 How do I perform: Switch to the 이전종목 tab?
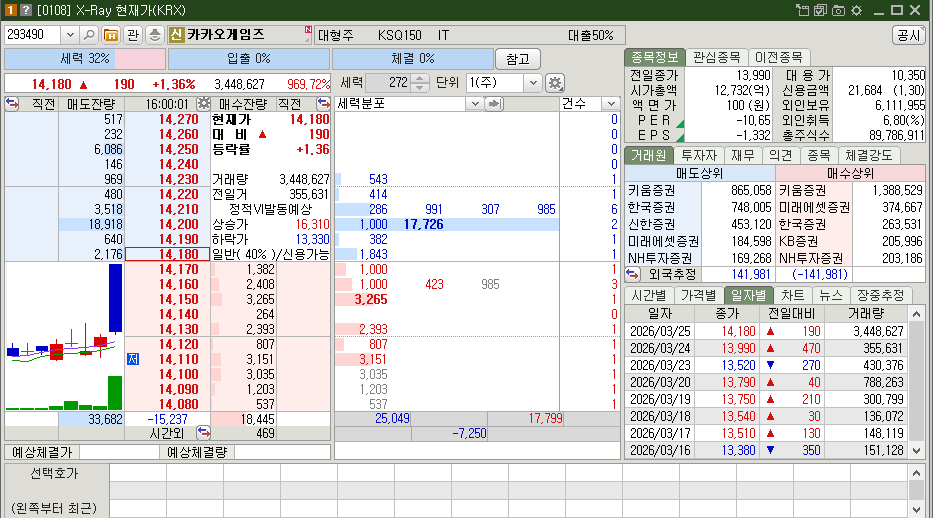778,57
